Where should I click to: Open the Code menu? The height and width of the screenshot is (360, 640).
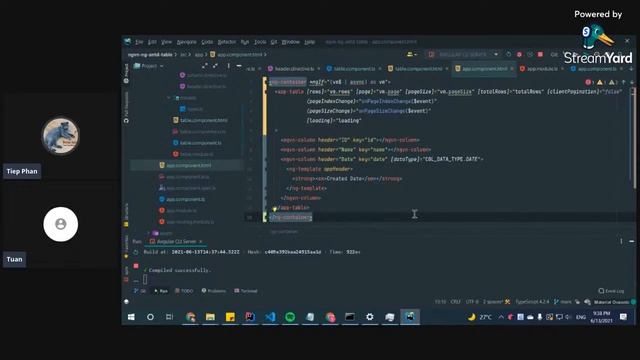[207, 42]
